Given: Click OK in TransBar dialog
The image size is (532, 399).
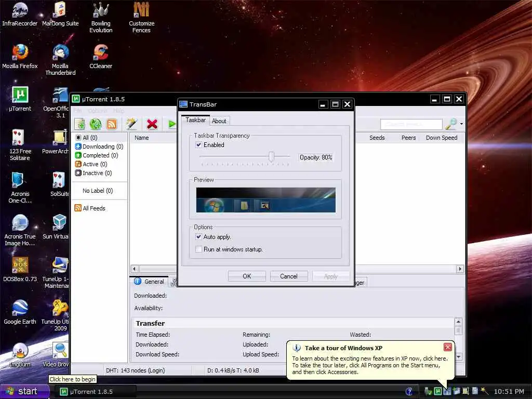Looking at the screenshot, I should [x=247, y=276].
